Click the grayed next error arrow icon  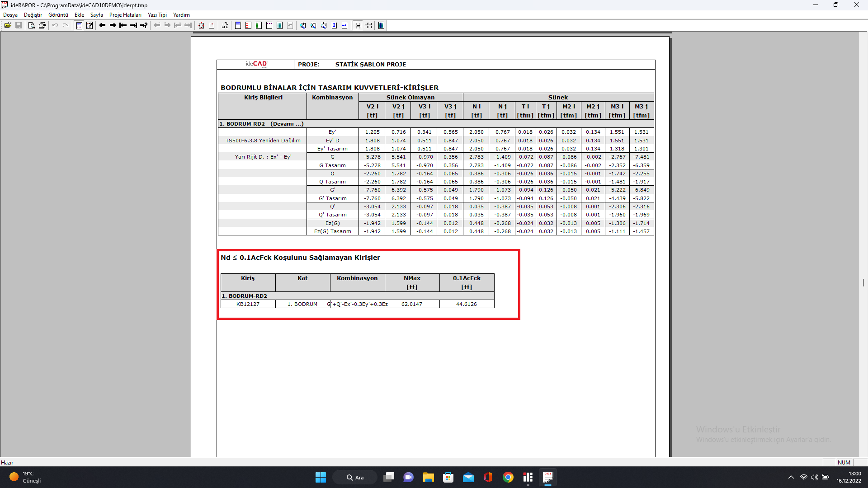(x=167, y=25)
